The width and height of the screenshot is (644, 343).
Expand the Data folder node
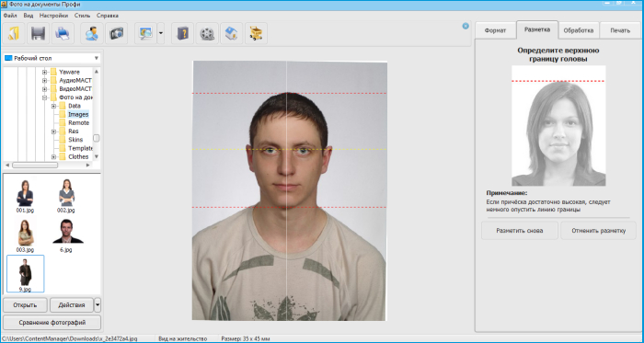[53, 107]
